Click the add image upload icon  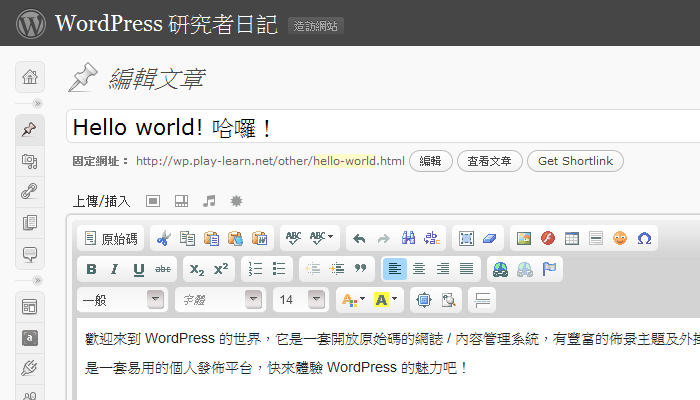tap(153, 201)
